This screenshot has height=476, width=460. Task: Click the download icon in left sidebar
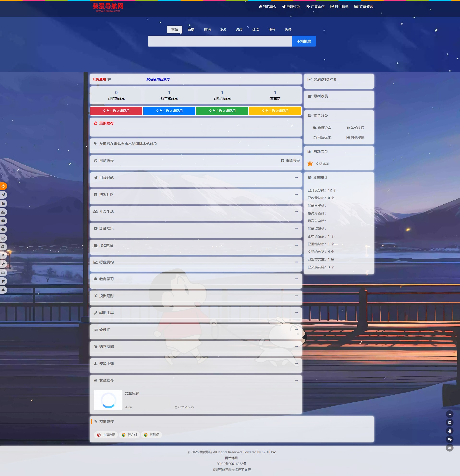tap(3, 290)
